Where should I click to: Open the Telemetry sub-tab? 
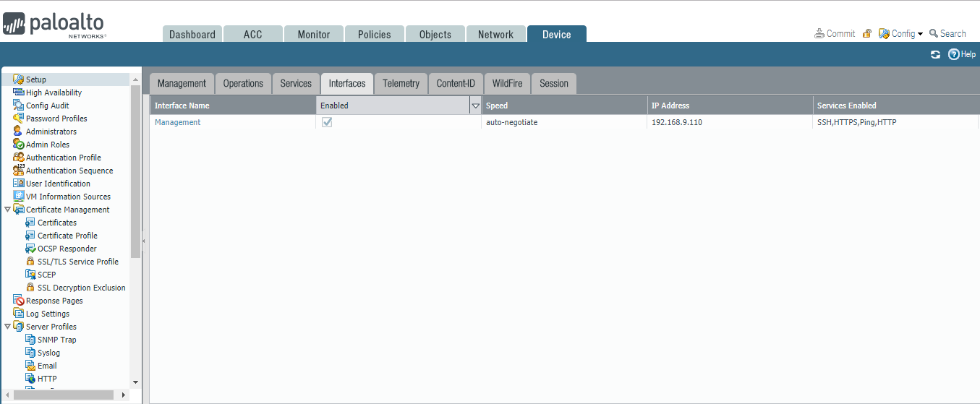[401, 83]
